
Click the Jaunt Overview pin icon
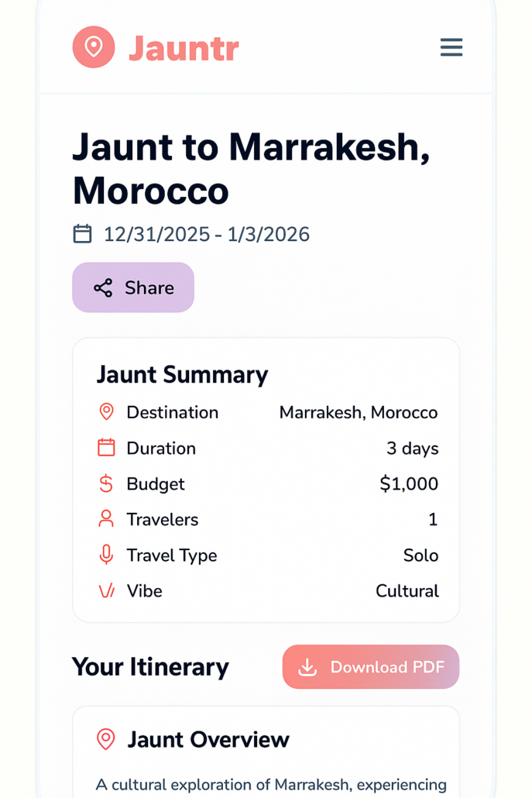point(106,739)
